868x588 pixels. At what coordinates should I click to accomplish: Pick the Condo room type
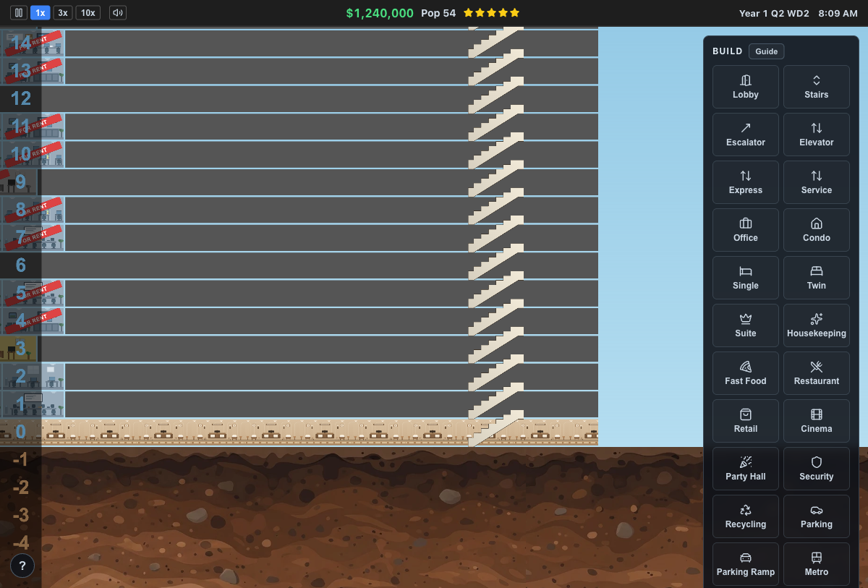(817, 230)
